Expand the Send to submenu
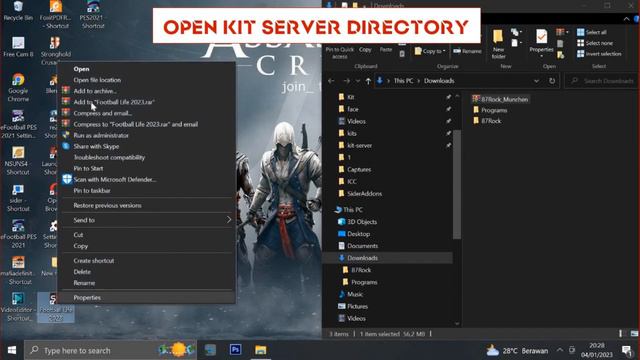Image resolution: width=640 pixels, height=360 pixels. [x=148, y=220]
